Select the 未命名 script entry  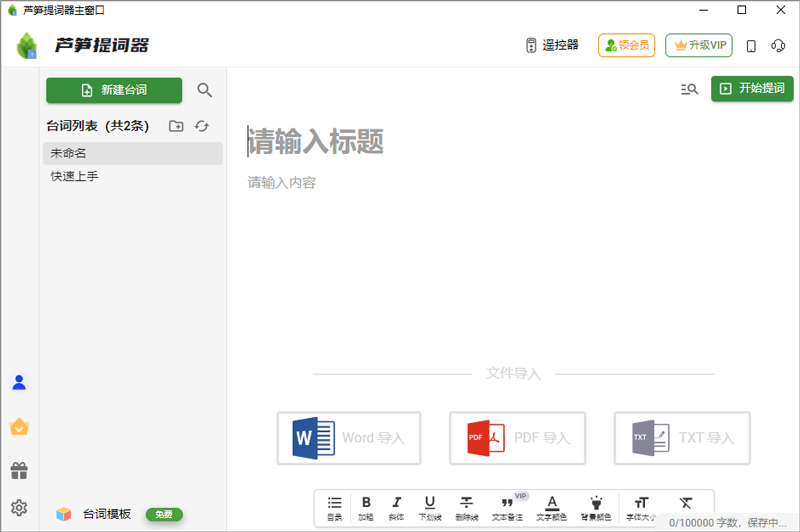click(133, 153)
